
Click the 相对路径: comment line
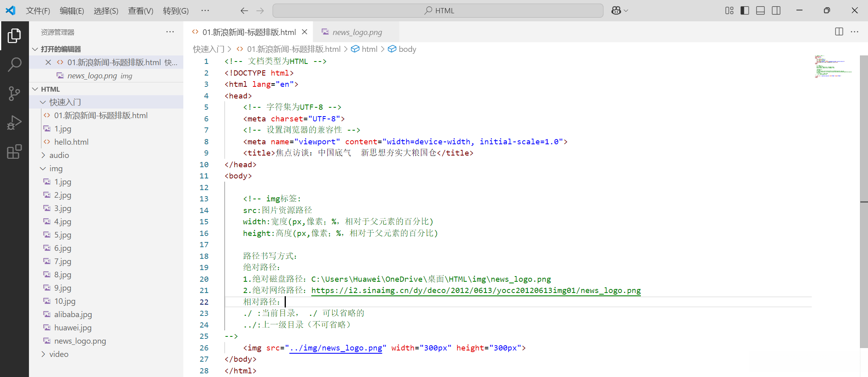262,302
